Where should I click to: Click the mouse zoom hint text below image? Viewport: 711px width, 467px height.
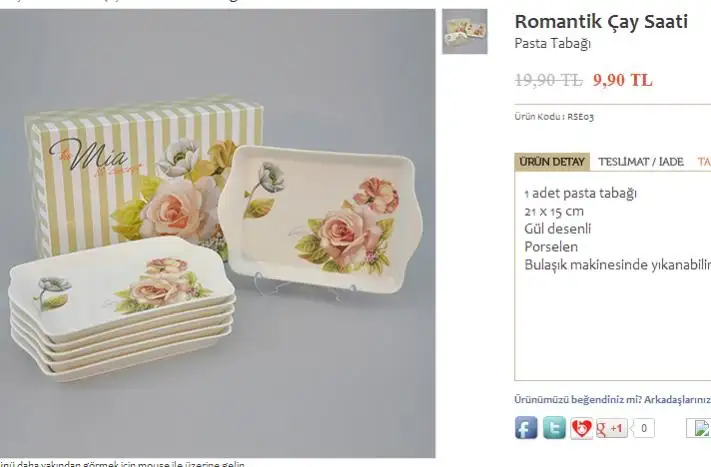122,464
